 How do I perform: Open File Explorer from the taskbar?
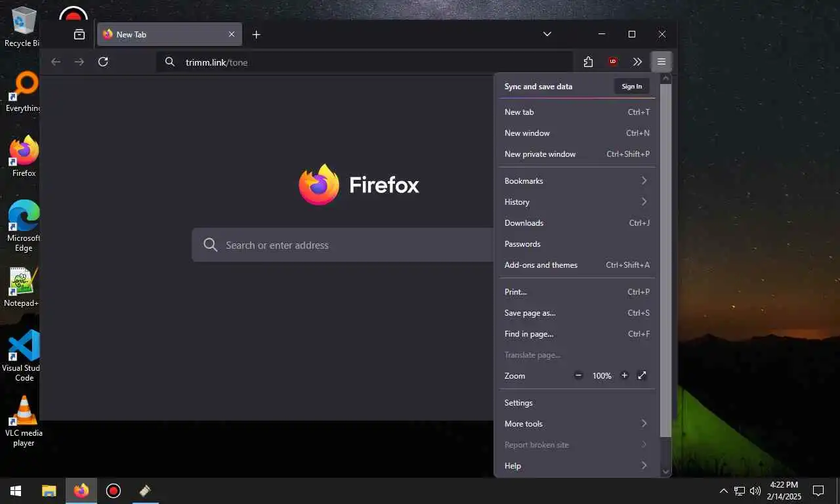49,491
